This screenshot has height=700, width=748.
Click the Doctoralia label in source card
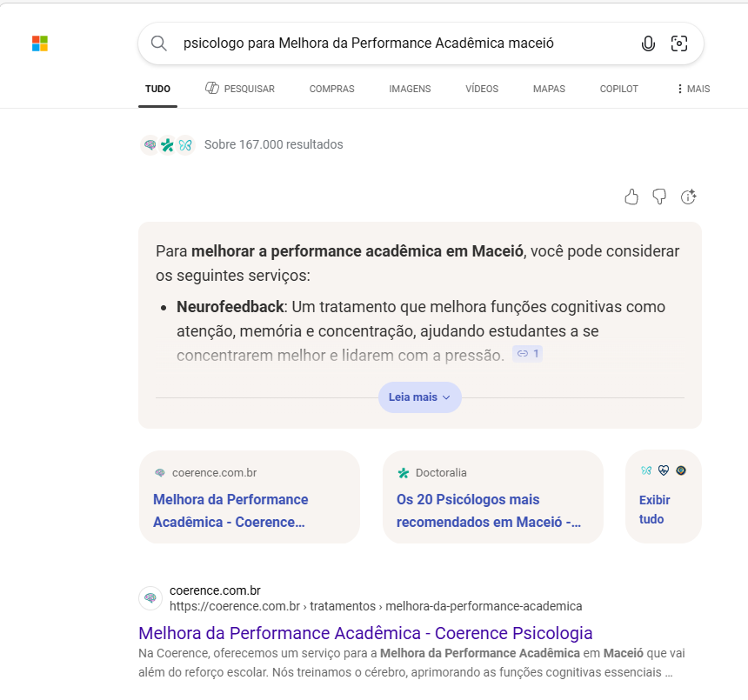(x=441, y=472)
